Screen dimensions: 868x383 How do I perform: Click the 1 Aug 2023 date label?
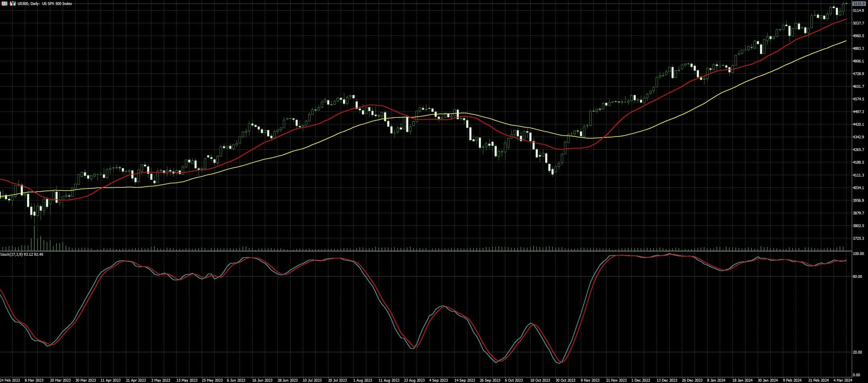coord(363,380)
